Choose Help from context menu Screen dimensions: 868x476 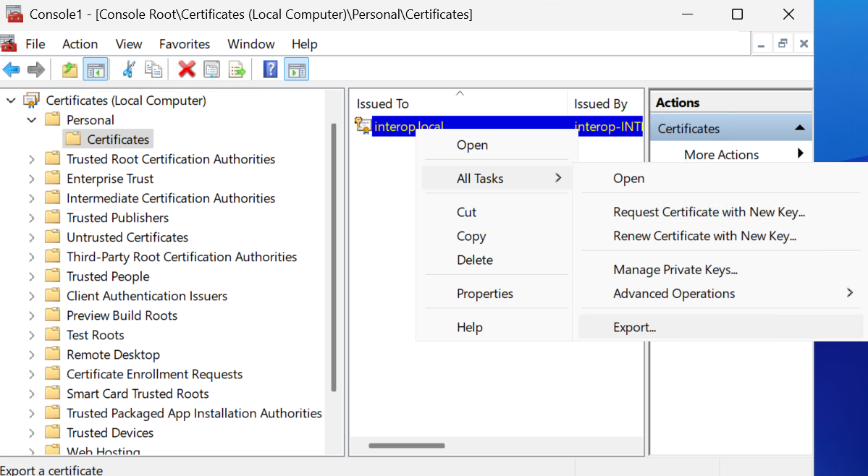pos(496,327)
